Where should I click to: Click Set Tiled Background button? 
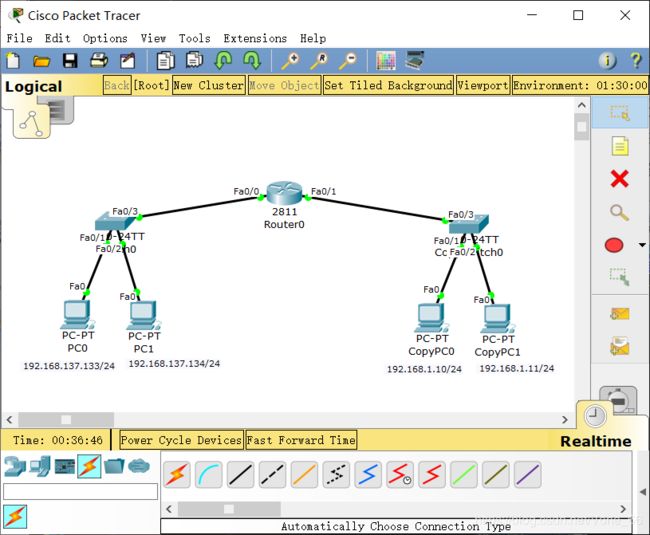click(388, 85)
